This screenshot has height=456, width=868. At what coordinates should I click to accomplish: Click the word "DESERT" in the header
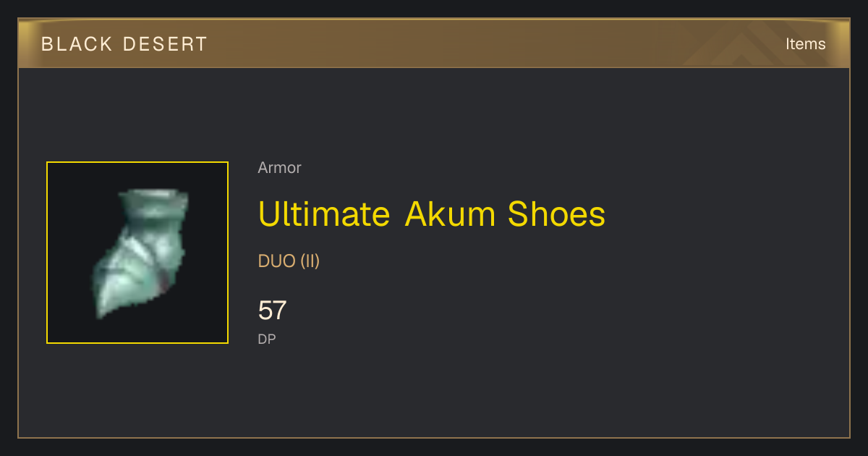pos(165,44)
